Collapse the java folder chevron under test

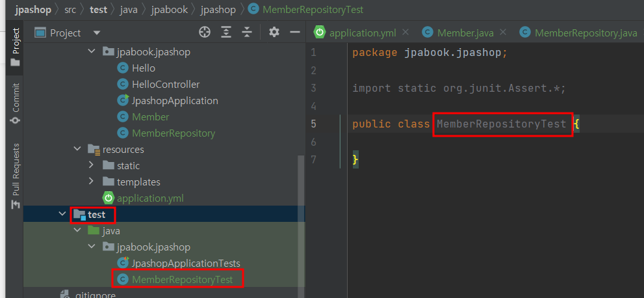click(x=77, y=230)
